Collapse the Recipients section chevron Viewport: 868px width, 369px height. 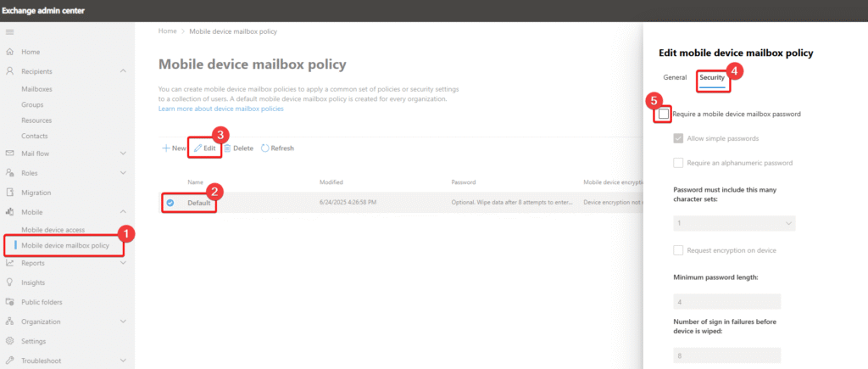[x=124, y=72]
